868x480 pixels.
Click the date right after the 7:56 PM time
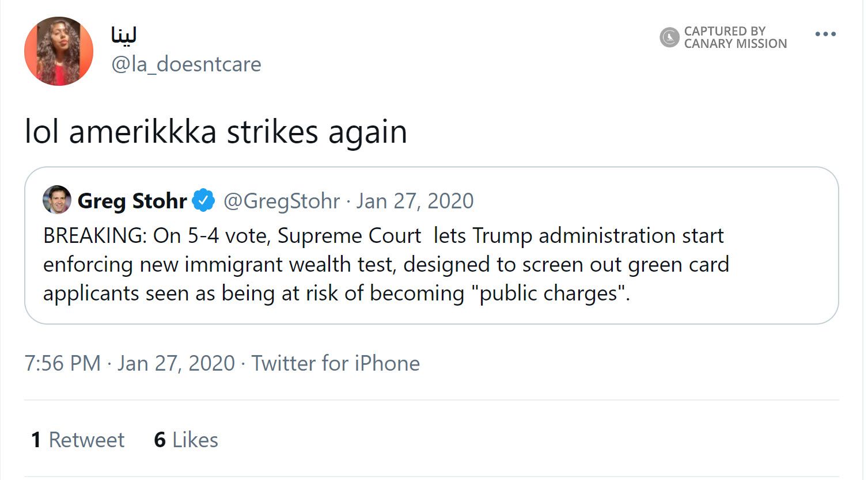click(x=176, y=363)
